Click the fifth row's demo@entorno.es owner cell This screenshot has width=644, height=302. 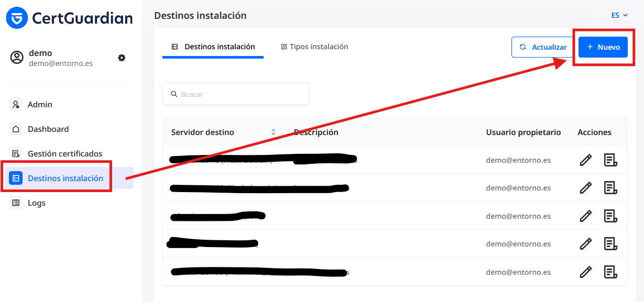[518, 272]
